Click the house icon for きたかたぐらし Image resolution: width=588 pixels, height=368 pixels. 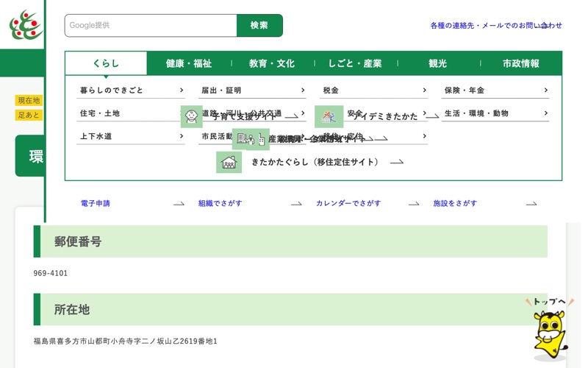tap(229, 162)
